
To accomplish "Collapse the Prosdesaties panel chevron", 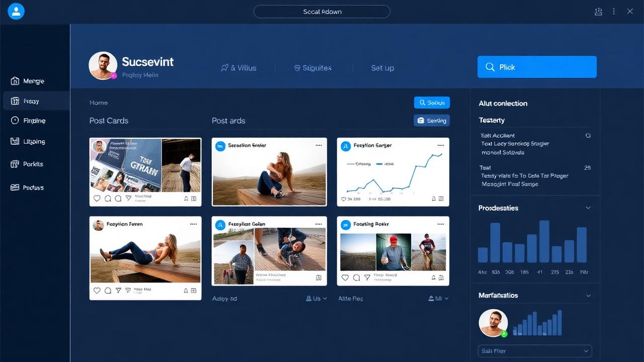I will click(588, 208).
